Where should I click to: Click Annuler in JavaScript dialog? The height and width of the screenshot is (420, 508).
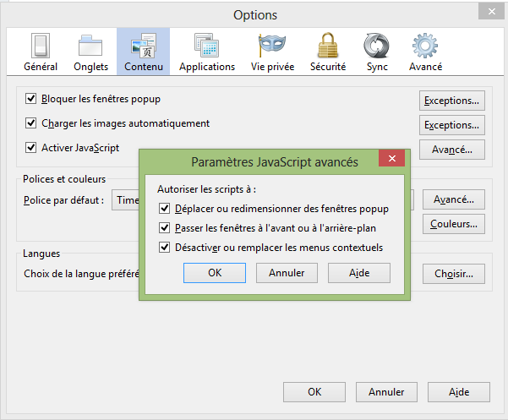pyautogui.click(x=287, y=273)
